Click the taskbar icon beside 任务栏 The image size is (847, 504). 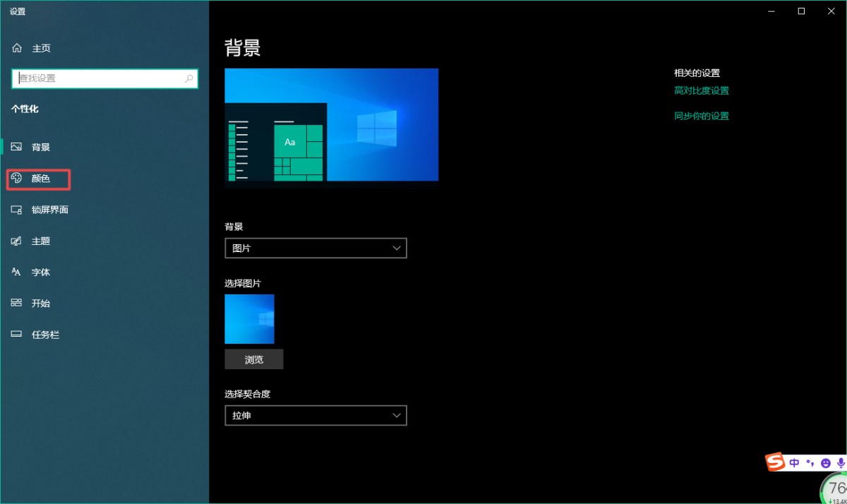pos(17,334)
